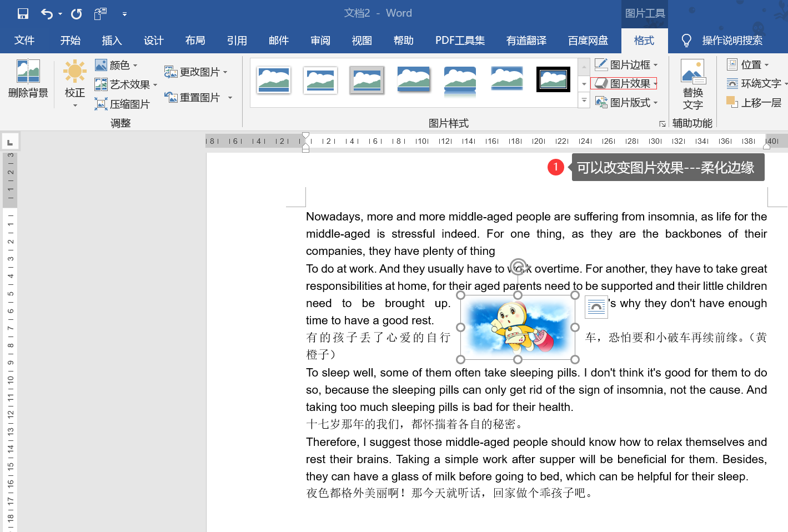Image resolution: width=788 pixels, height=532 pixels.
Task: Open the 图片边框 picture border menu
Action: (626, 64)
